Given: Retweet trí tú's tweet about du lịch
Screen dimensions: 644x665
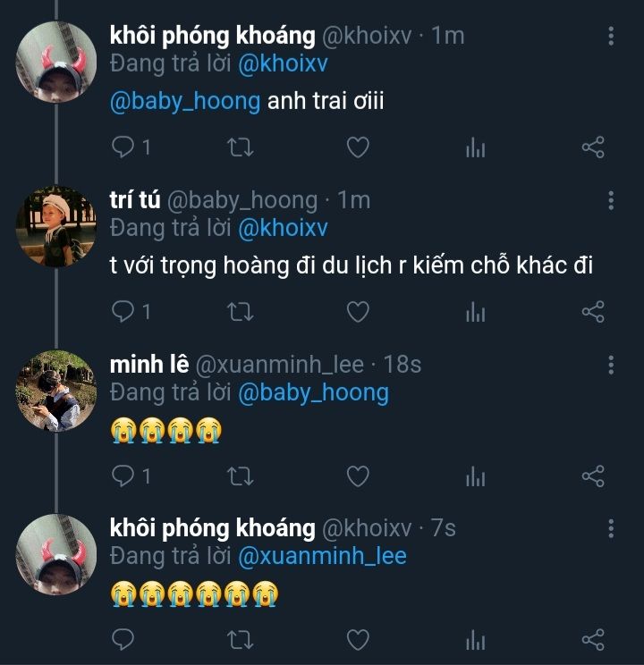Looking at the screenshot, I should pos(241,311).
